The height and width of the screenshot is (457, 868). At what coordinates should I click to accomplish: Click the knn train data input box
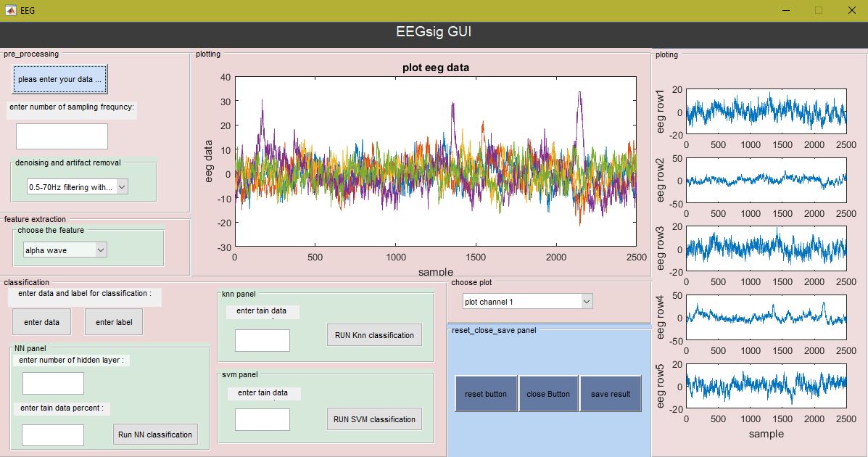click(262, 340)
